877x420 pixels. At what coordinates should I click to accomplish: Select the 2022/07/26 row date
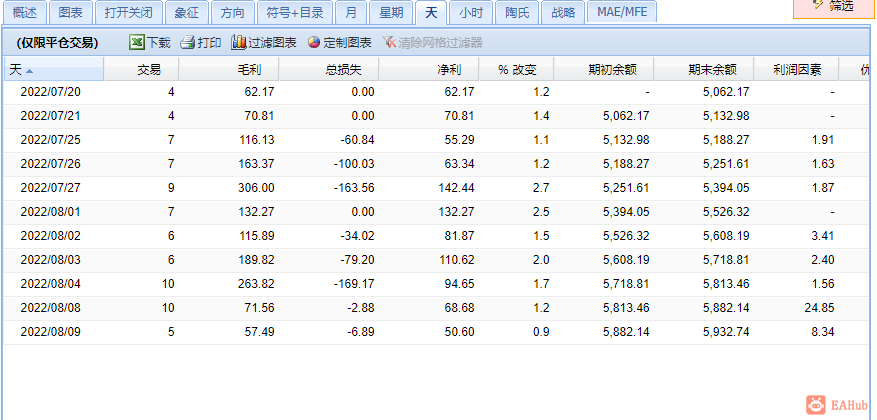tap(50, 164)
